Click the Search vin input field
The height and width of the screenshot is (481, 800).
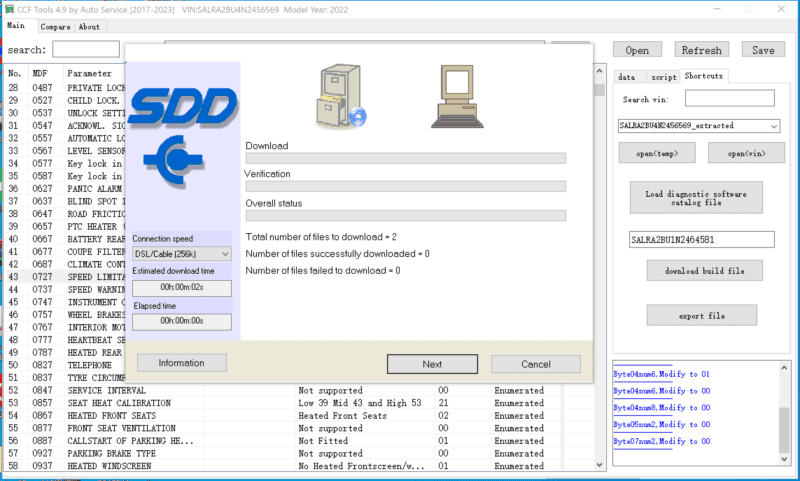point(730,98)
